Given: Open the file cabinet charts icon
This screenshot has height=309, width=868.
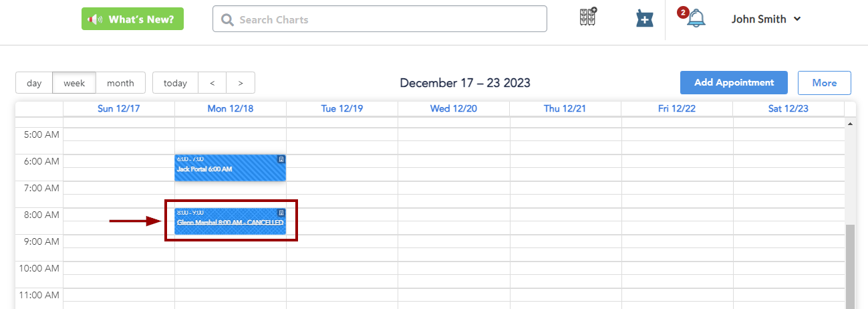Looking at the screenshot, I should (x=588, y=17).
